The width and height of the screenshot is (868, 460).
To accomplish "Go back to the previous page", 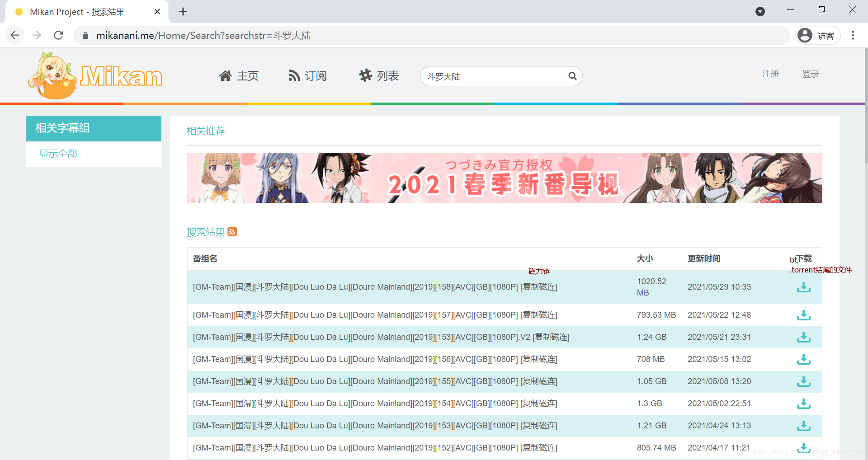I will [x=15, y=35].
